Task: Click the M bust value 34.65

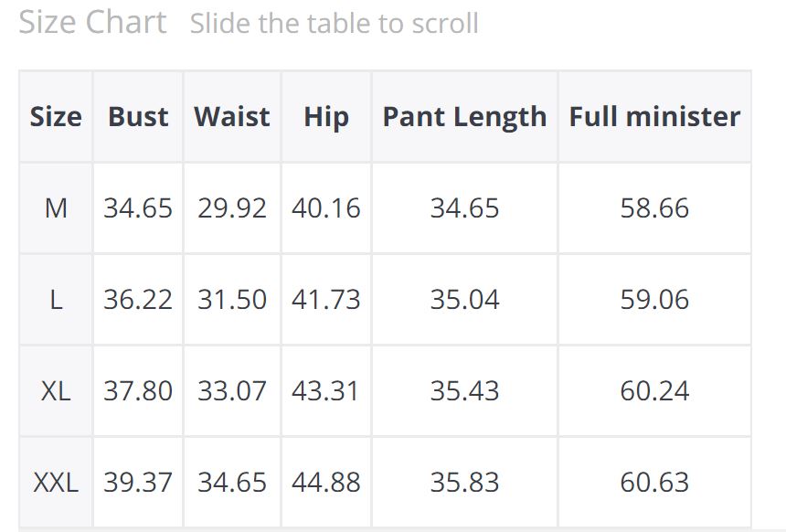Action: click(x=138, y=208)
